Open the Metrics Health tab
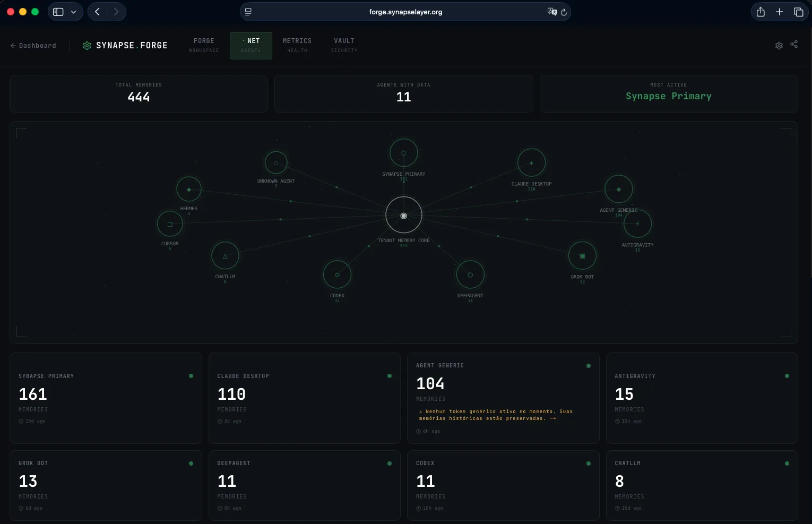 [297, 45]
